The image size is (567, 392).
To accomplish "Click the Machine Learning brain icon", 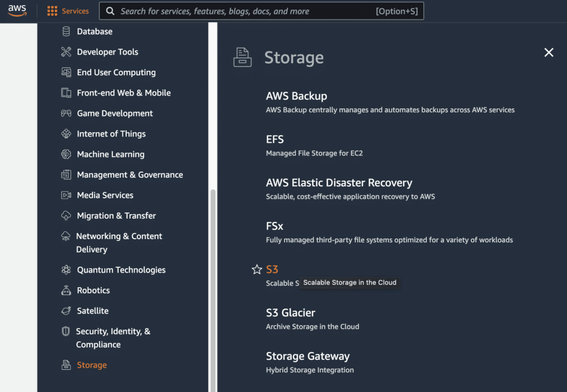I will click(66, 154).
